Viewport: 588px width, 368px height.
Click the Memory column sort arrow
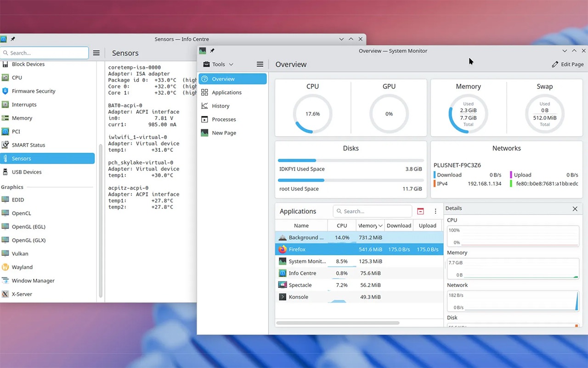380,226
